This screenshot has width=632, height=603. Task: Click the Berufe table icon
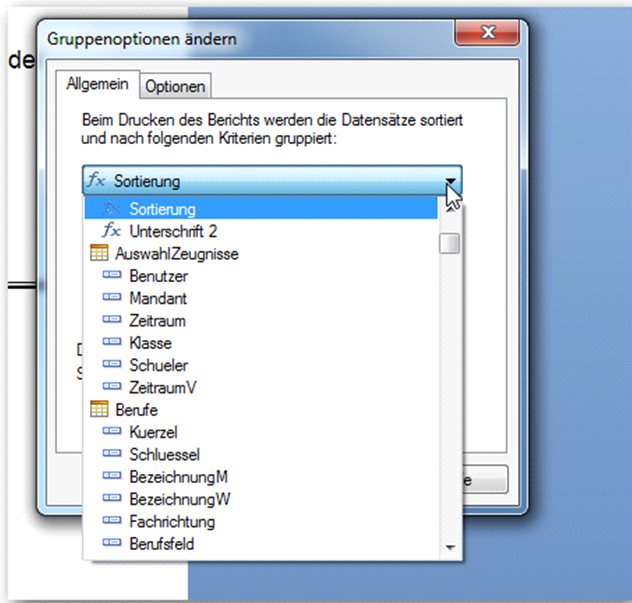99,409
